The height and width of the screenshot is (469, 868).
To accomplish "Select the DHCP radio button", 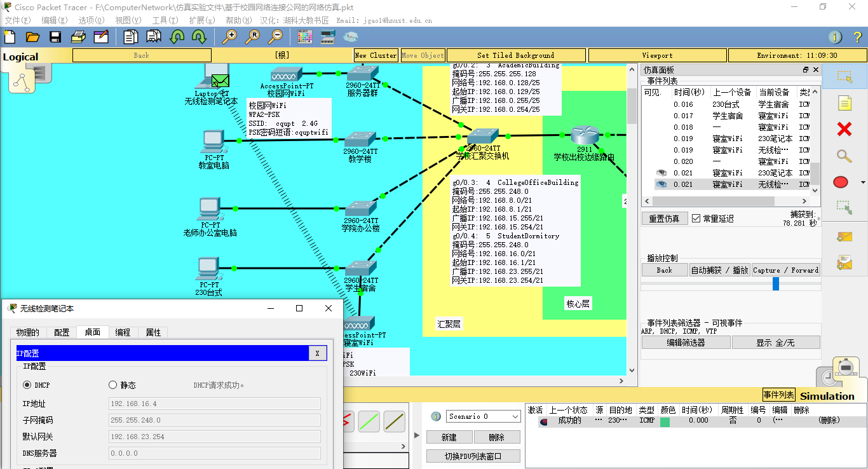I will (27, 385).
